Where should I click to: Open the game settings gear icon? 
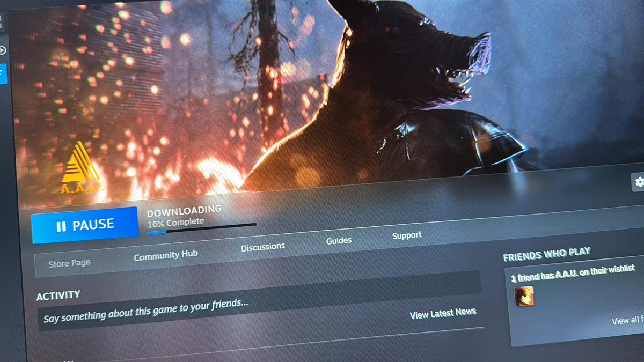(x=638, y=182)
